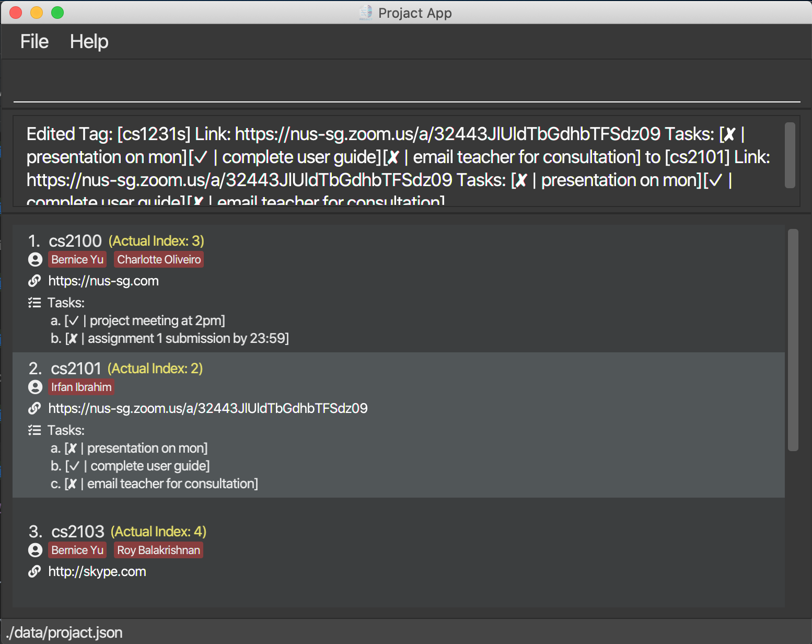
Task: Click the link icon beside http://skype.com
Action: pyautogui.click(x=34, y=571)
